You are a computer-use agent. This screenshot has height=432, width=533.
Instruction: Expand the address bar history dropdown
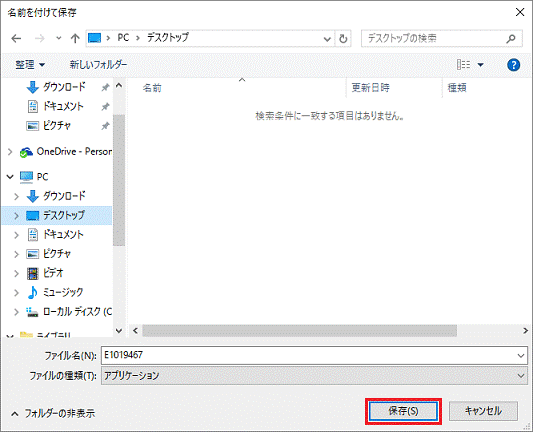coord(327,39)
